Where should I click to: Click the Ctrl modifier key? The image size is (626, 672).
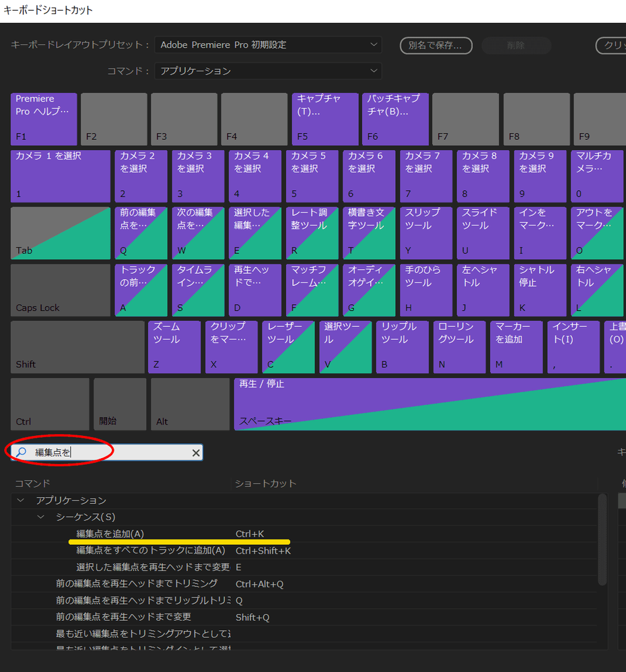point(50,404)
